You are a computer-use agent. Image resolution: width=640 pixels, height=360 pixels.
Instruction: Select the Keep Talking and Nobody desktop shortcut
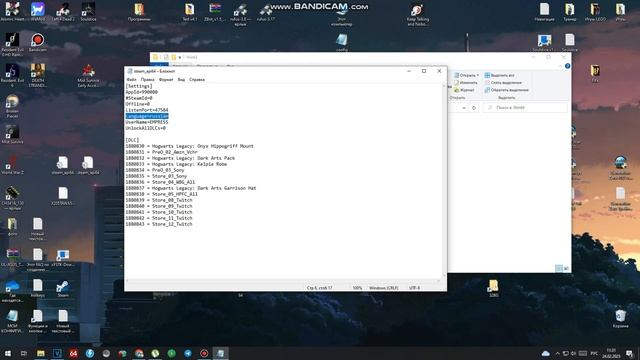click(x=417, y=14)
